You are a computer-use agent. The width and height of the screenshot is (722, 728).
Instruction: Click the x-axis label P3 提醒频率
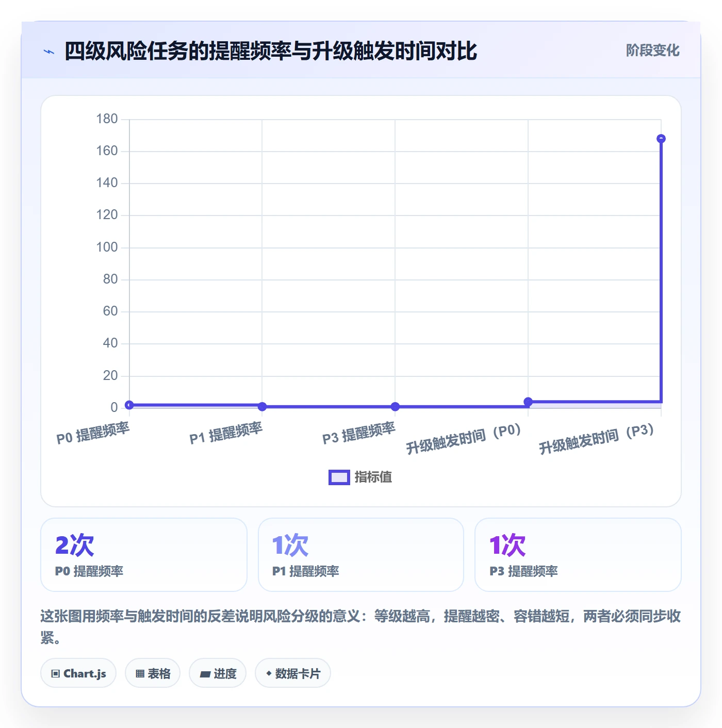(x=359, y=433)
